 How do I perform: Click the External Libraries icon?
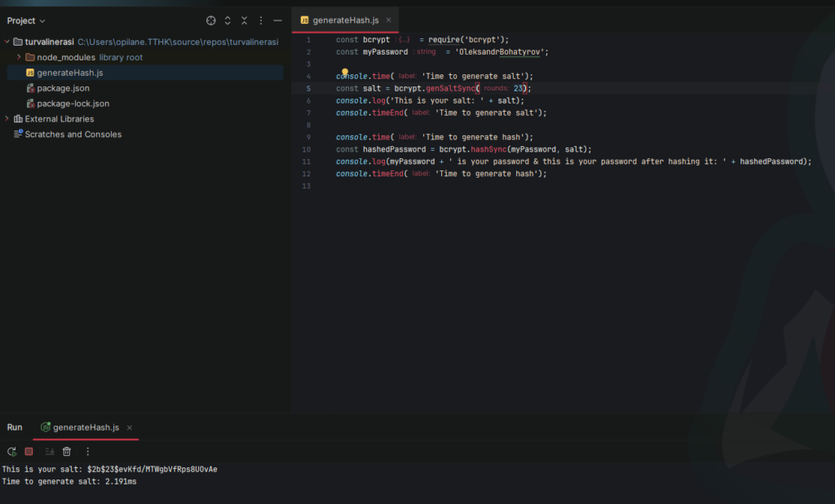(x=18, y=119)
